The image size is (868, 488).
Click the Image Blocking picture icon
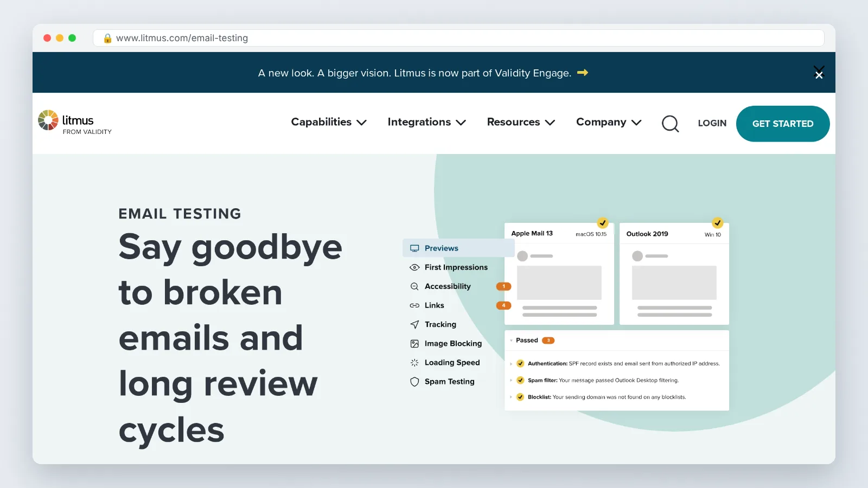pos(414,344)
